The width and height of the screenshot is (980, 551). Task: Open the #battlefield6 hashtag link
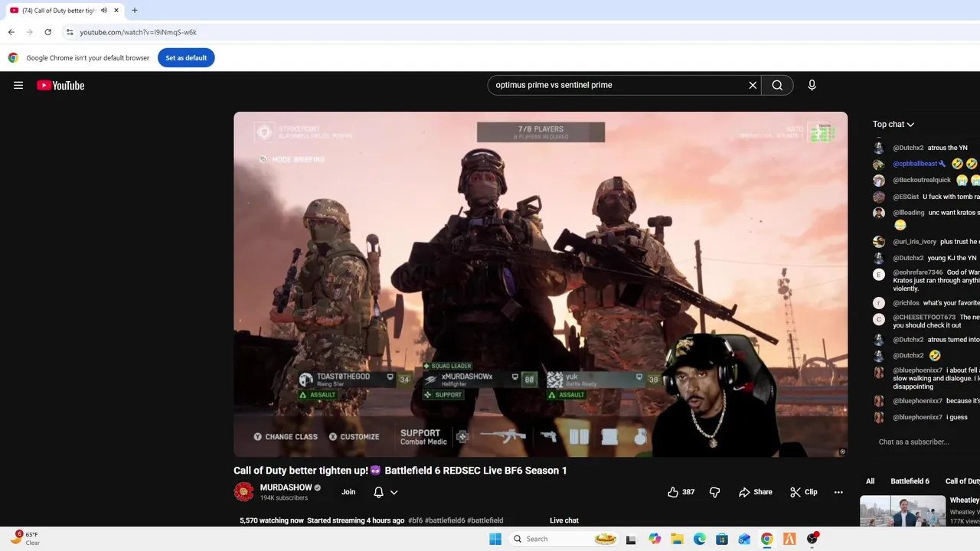[x=445, y=520]
